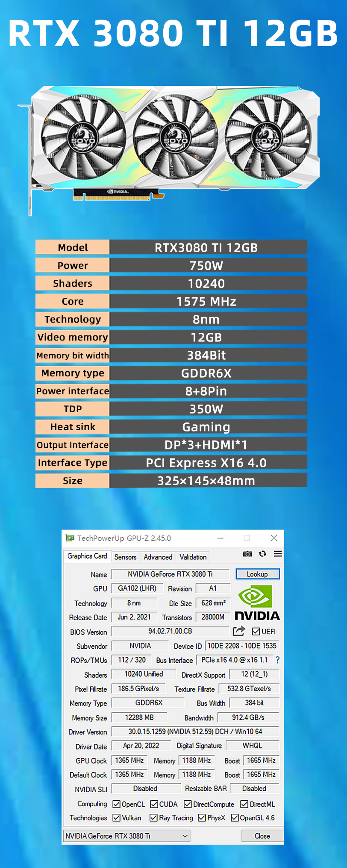Image resolution: width=347 pixels, height=868 pixels.
Task: Toggle the Vulkan checkbox
Action: pyautogui.click(x=116, y=818)
